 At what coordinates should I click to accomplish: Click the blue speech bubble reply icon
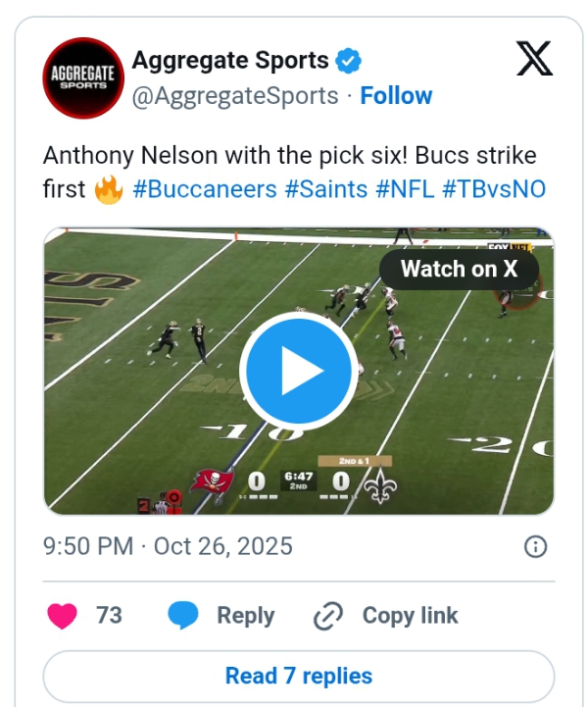point(183,616)
